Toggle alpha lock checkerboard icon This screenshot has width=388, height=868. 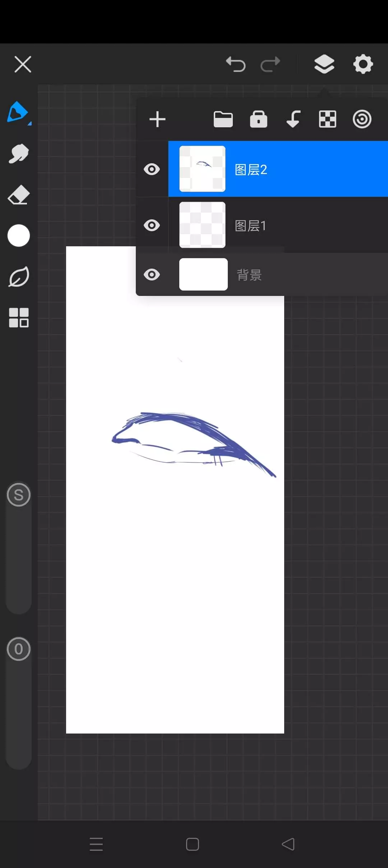tap(328, 119)
